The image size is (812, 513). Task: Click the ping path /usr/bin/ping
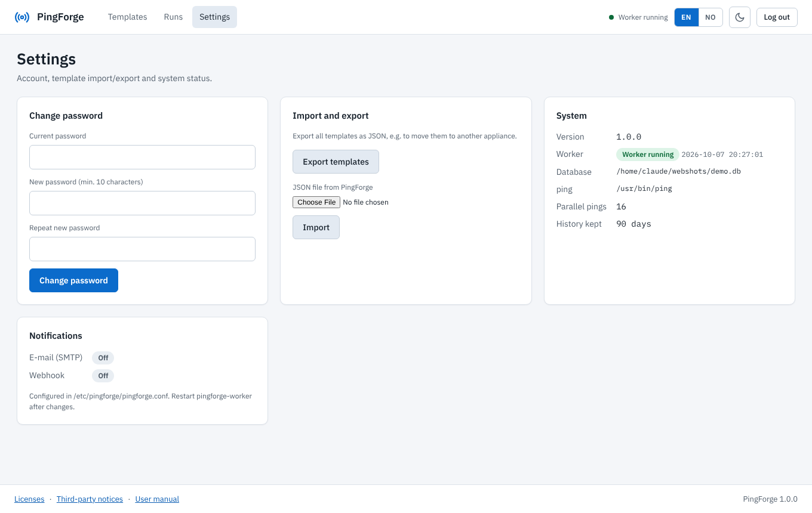pos(644,188)
